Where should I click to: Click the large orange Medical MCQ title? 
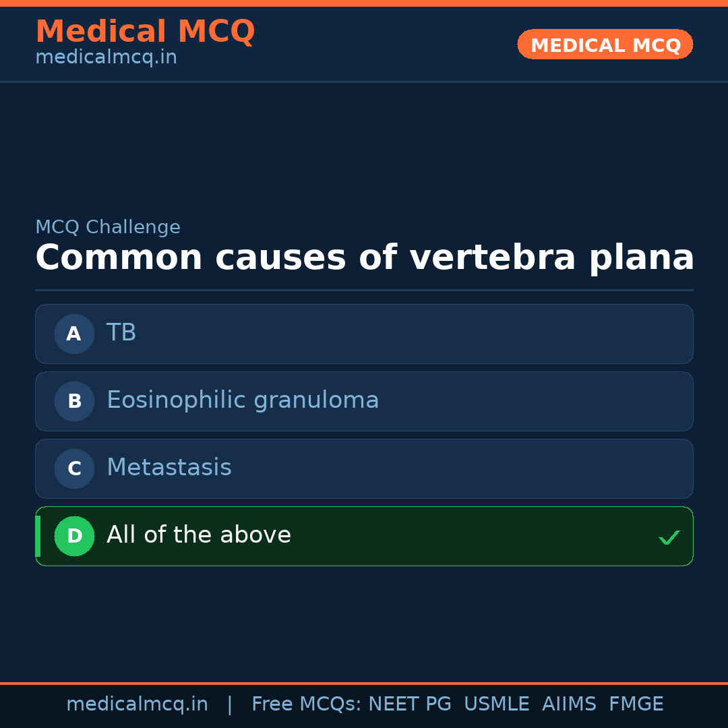145,32
